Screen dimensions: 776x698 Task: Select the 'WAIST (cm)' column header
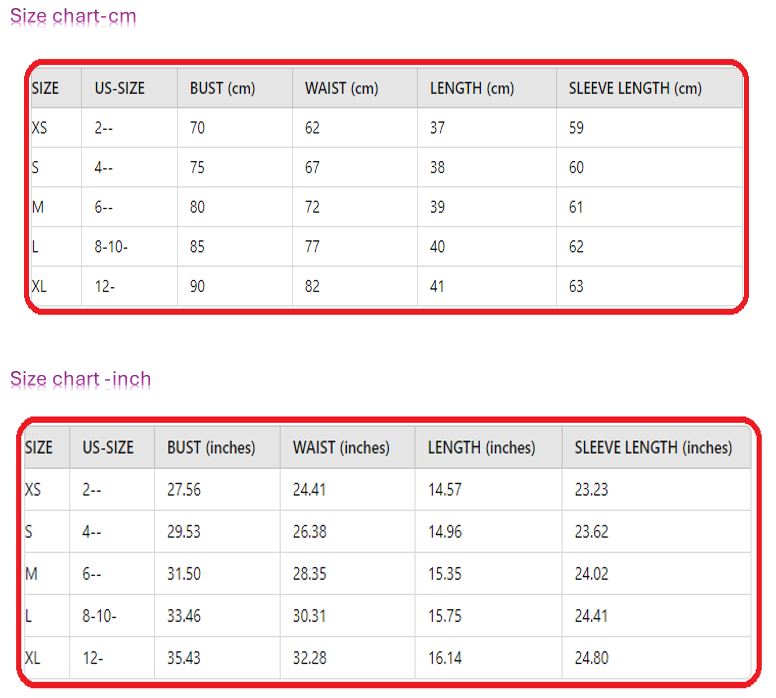(341, 88)
